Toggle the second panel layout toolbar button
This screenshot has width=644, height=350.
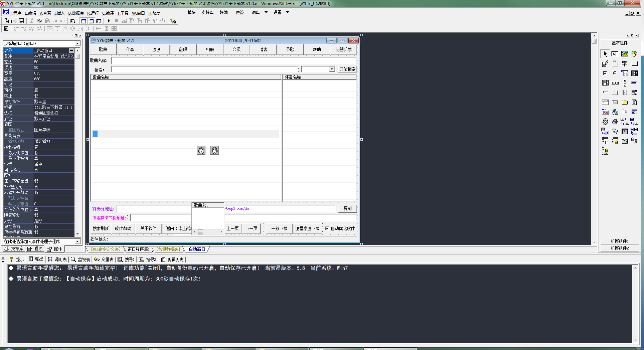pyautogui.click(x=91, y=21)
